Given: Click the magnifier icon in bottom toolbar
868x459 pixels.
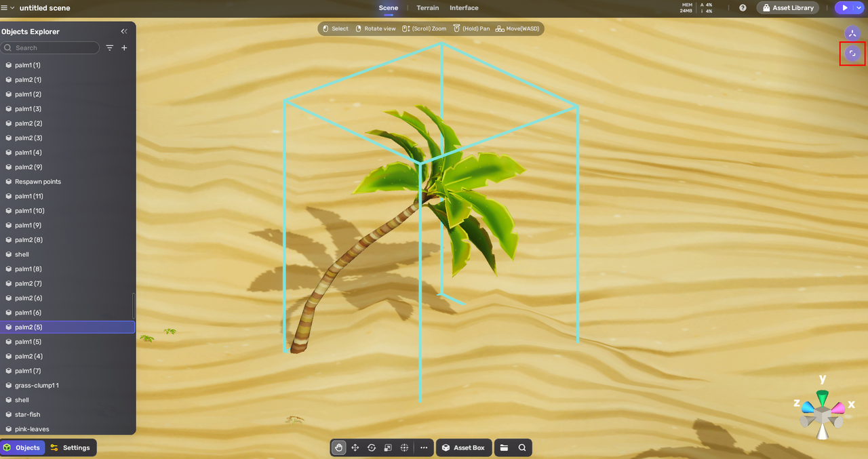Looking at the screenshot, I should click(x=522, y=447).
